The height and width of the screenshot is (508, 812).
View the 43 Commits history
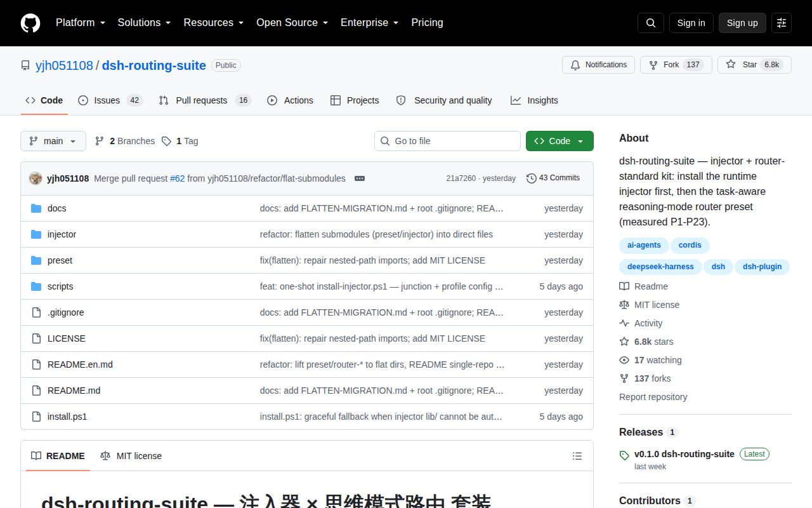tap(553, 178)
